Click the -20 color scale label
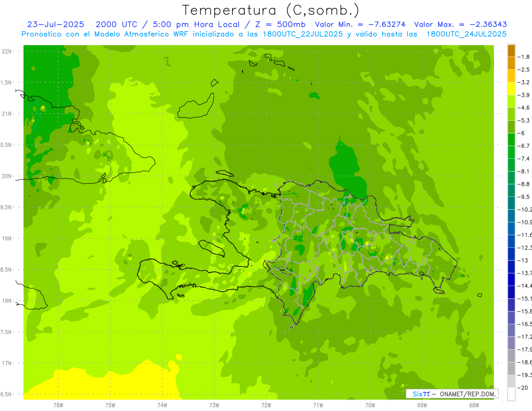Viewport: 532px width, 411px height. 524,388
